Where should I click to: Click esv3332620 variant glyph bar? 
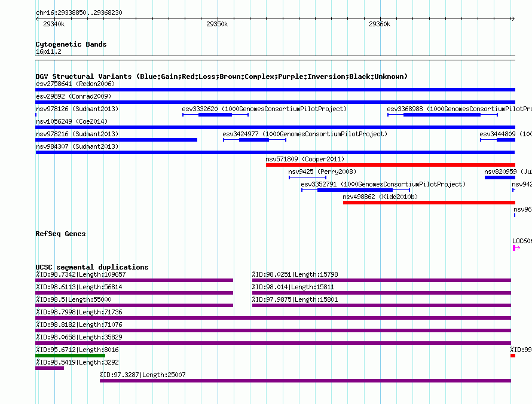coord(215,115)
